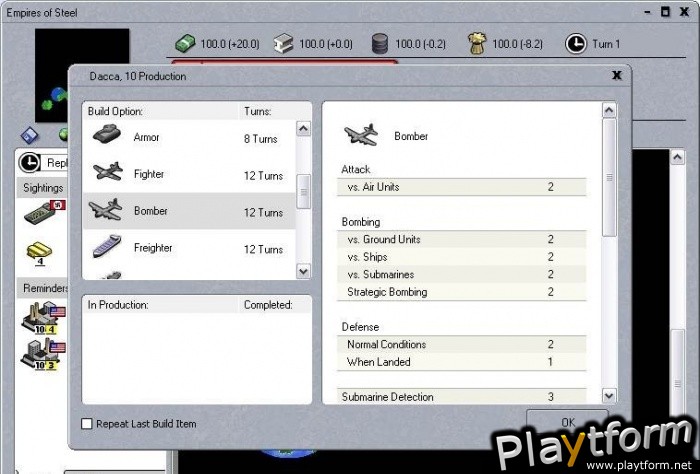
Task: Click the 'Strategic Bombing' row
Action: coord(462,291)
